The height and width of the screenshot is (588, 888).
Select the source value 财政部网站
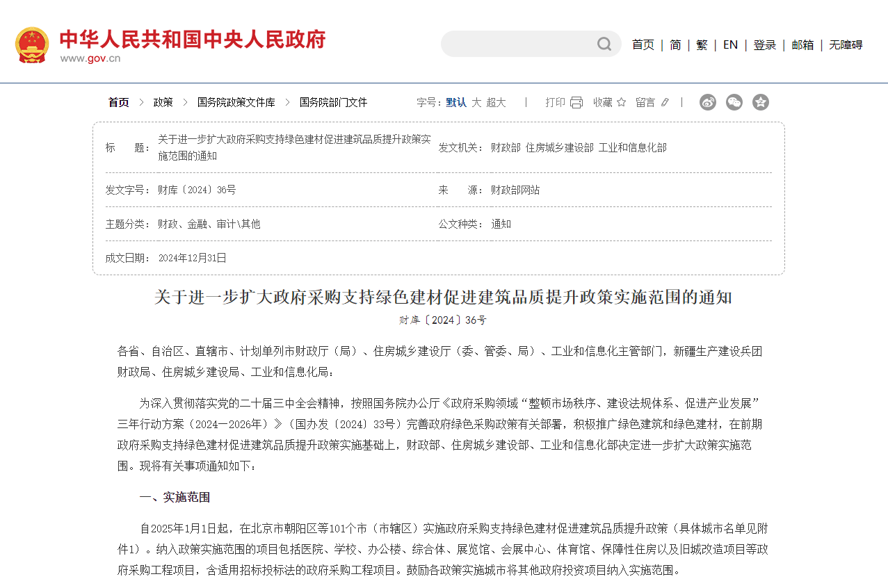click(x=515, y=190)
